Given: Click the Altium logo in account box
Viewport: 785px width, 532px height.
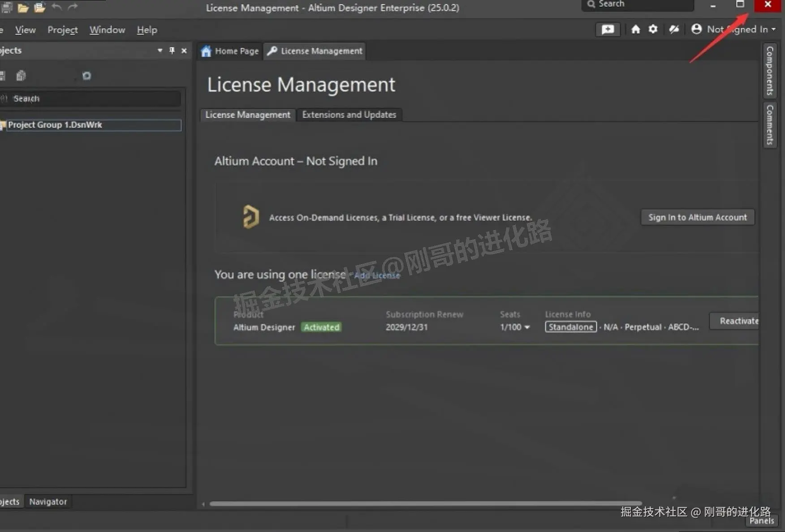Looking at the screenshot, I should click(x=251, y=217).
